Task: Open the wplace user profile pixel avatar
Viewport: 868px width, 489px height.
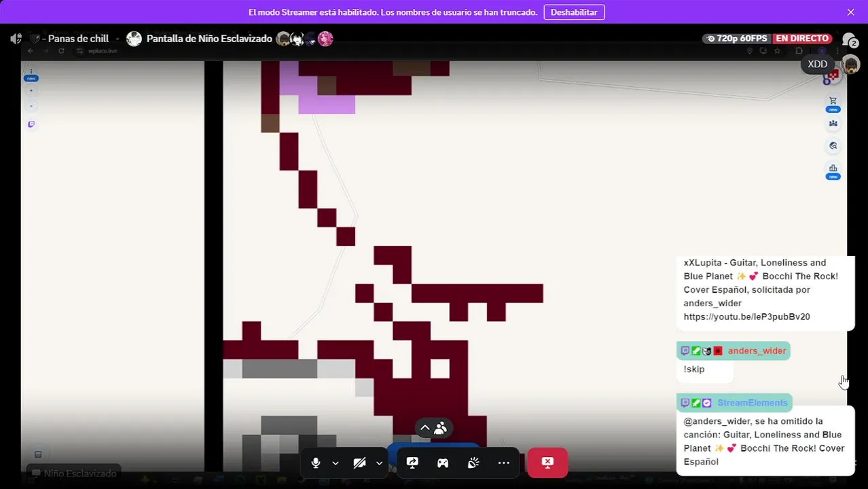Action: click(832, 76)
